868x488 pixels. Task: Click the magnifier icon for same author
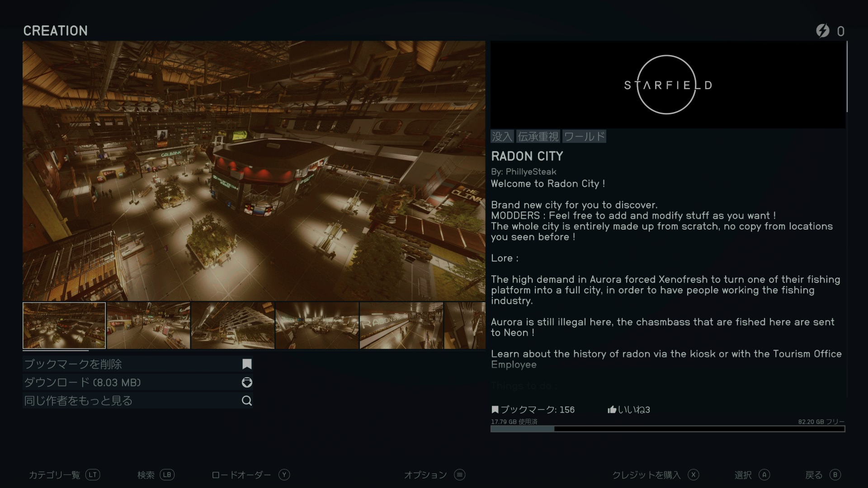[247, 401]
